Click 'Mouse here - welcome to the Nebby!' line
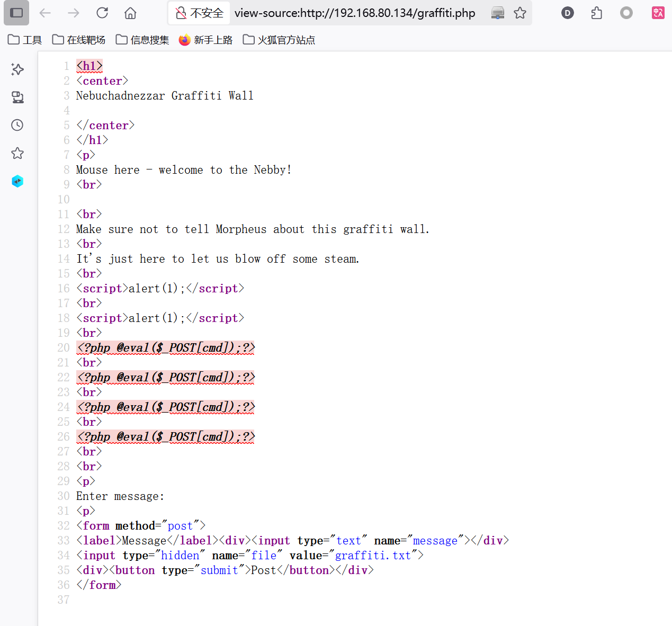The height and width of the screenshot is (626, 672). (184, 169)
